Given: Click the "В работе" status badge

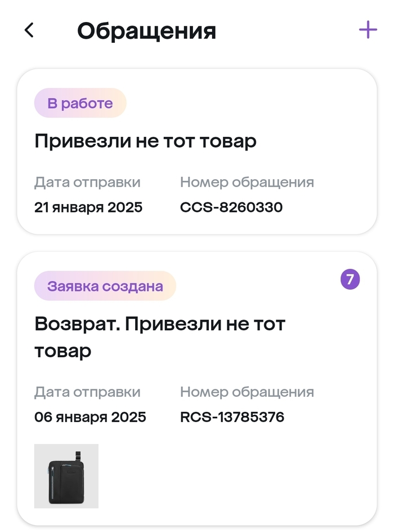Looking at the screenshot, I should [80, 103].
